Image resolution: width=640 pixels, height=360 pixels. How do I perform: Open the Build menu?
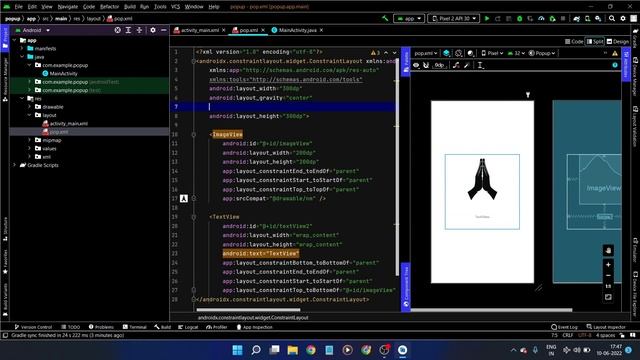[x=130, y=7]
